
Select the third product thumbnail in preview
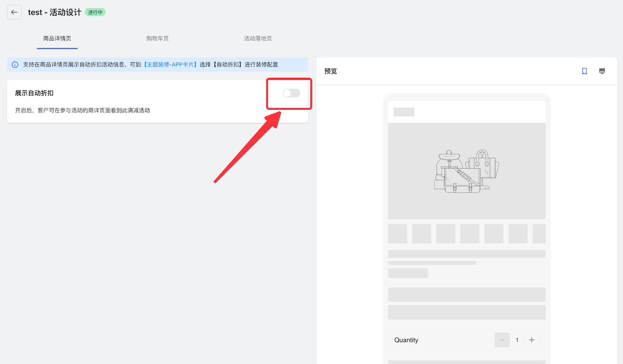pos(445,234)
